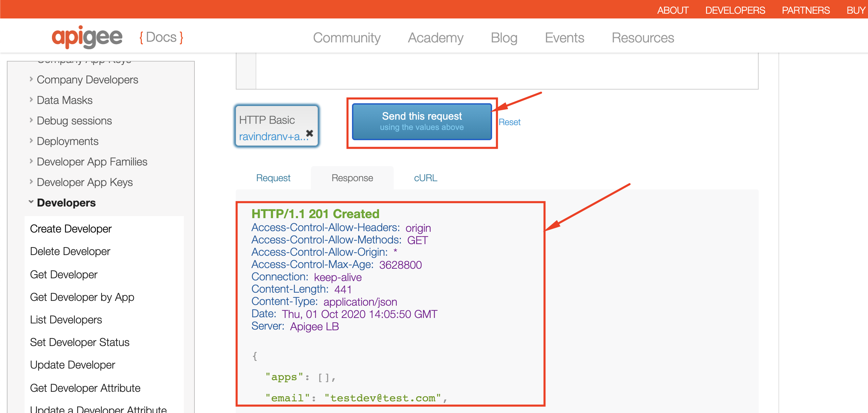Open the Events navigation item
This screenshot has width=868, height=413.
coord(565,38)
